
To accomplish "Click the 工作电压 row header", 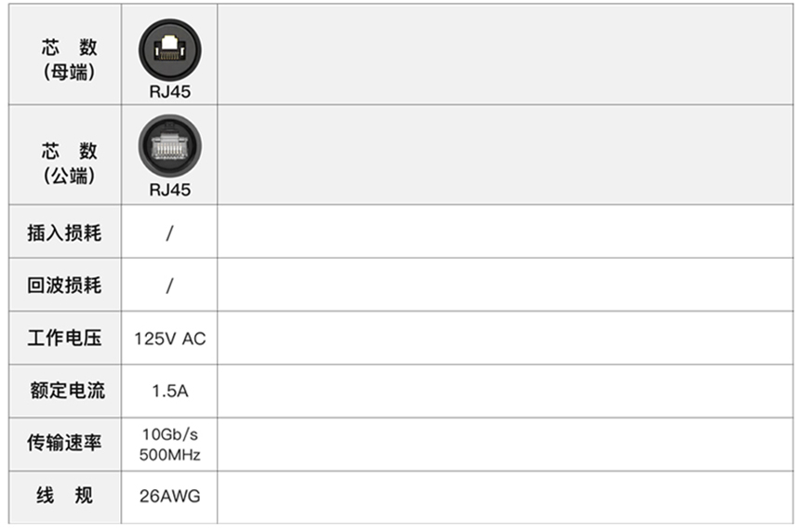I will click(x=65, y=338).
